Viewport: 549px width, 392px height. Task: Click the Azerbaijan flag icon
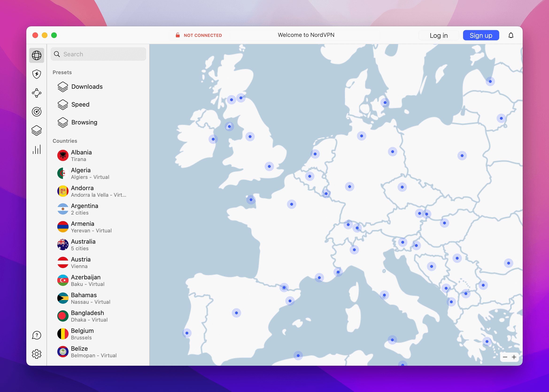click(x=63, y=281)
